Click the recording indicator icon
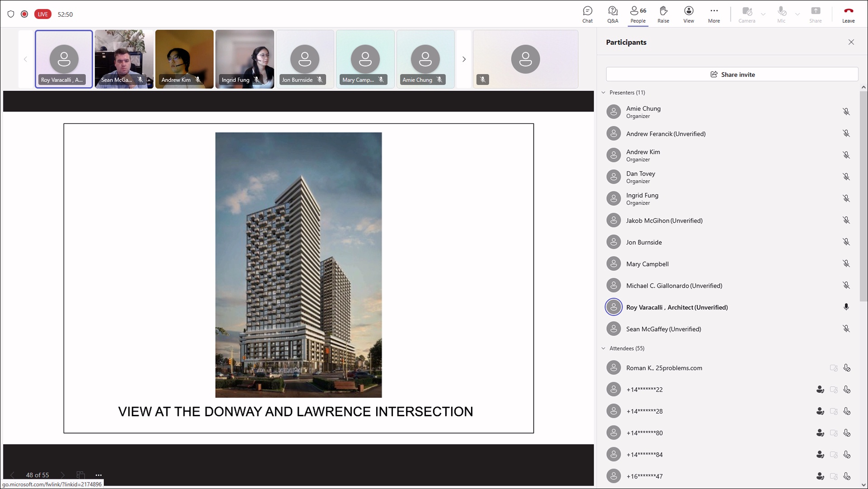 (x=24, y=14)
